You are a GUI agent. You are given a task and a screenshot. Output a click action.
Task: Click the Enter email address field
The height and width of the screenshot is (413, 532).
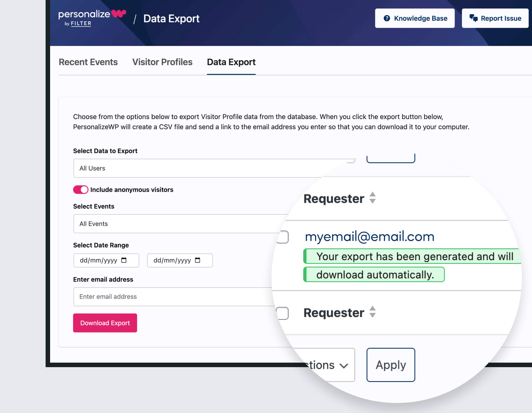pos(175,297)
